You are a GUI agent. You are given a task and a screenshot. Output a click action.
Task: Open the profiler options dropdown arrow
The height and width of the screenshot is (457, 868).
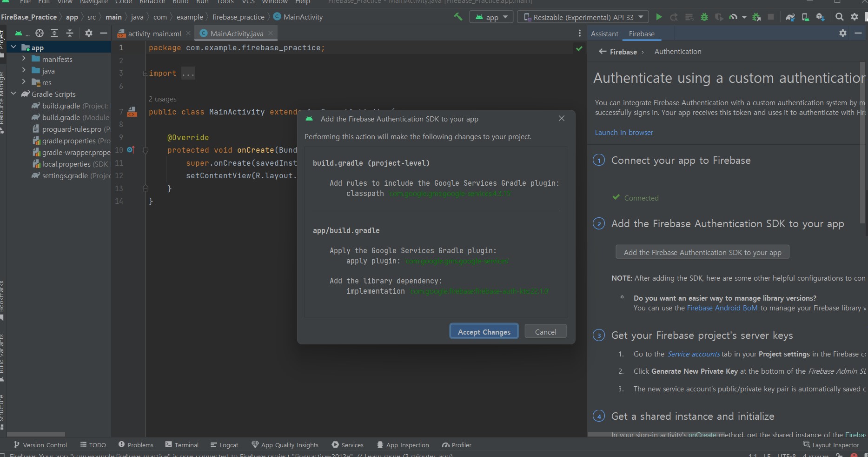tap(744, 17)
